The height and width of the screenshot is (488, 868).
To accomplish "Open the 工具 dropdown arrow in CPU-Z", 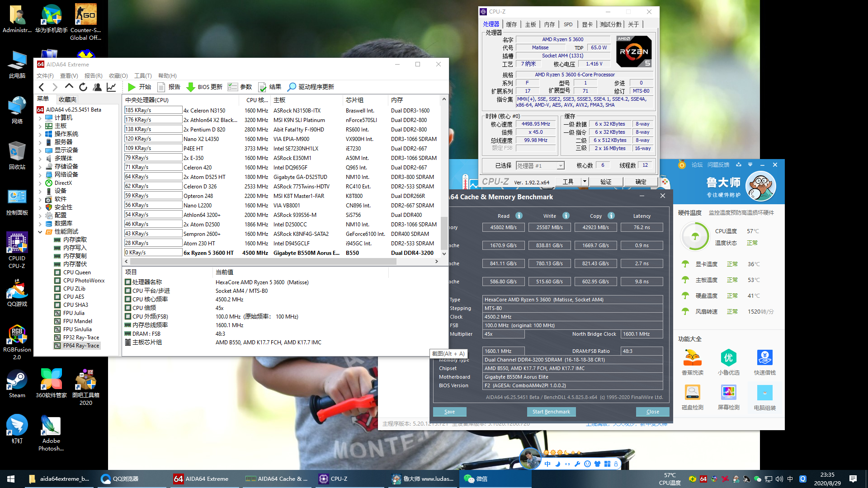I will 584,182.
